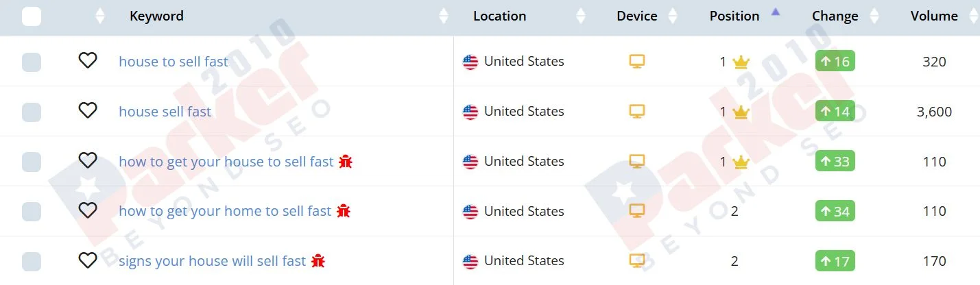Image resolution: width=980 pixels, height=285 pixels.
Task: Click the crown icon in 'house to sell fast' row
Action: pyautogui.click(x=741, y=62)
